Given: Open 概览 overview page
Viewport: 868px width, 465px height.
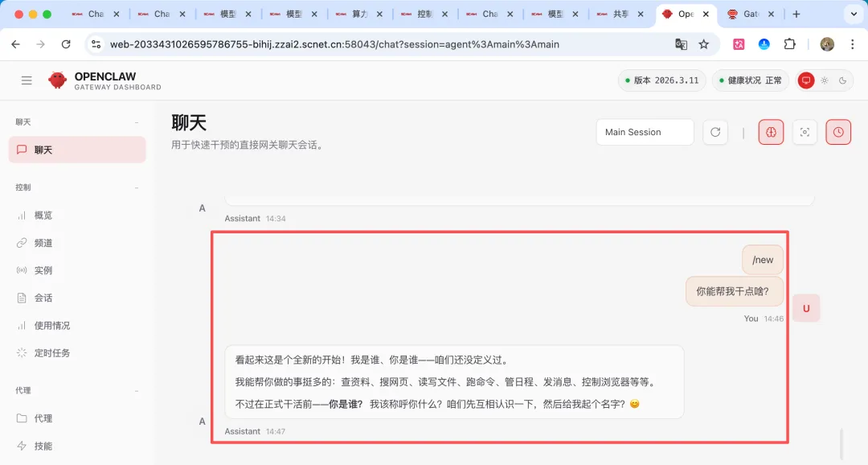Looking at the screenshot, I should tap(77, 215).
